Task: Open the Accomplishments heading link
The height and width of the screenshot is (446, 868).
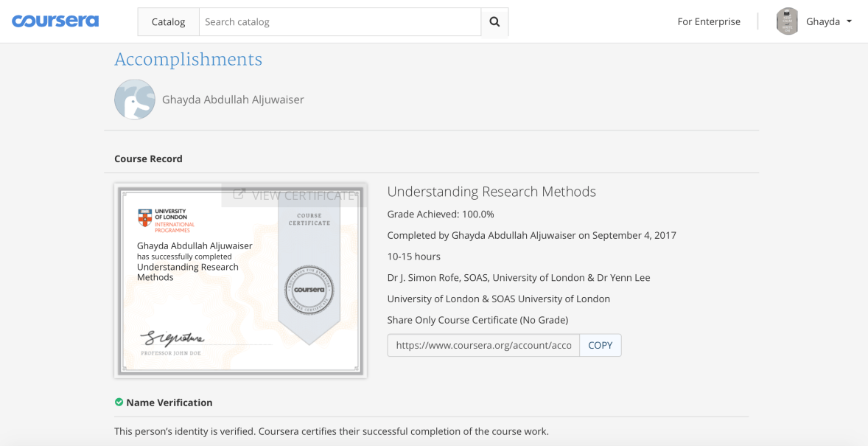Action: (188, 60)
